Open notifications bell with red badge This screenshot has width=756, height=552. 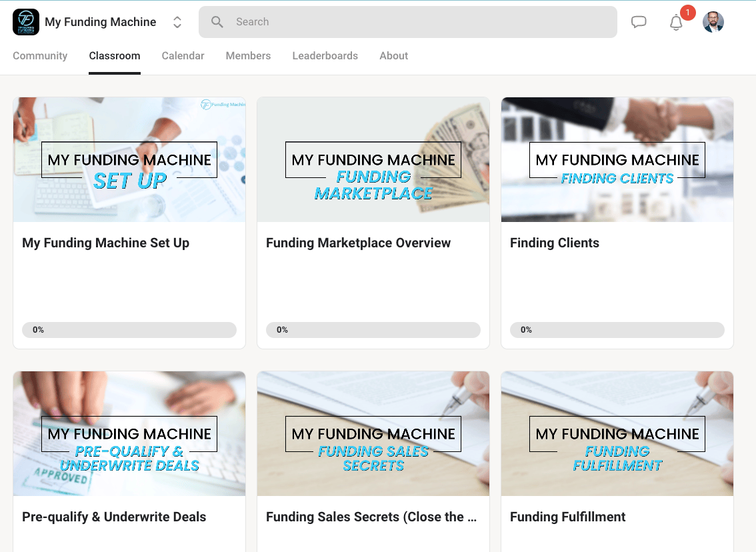coord(677,22)
